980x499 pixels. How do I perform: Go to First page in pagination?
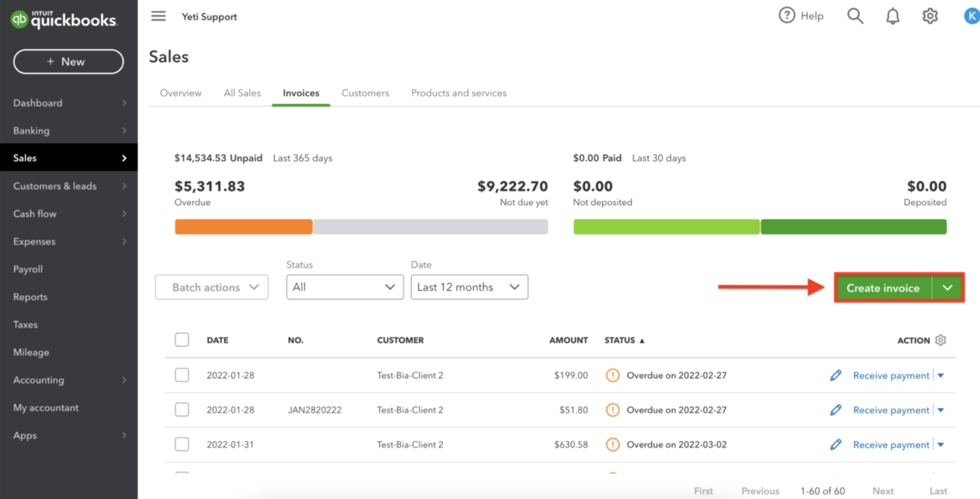click(704, 491)
